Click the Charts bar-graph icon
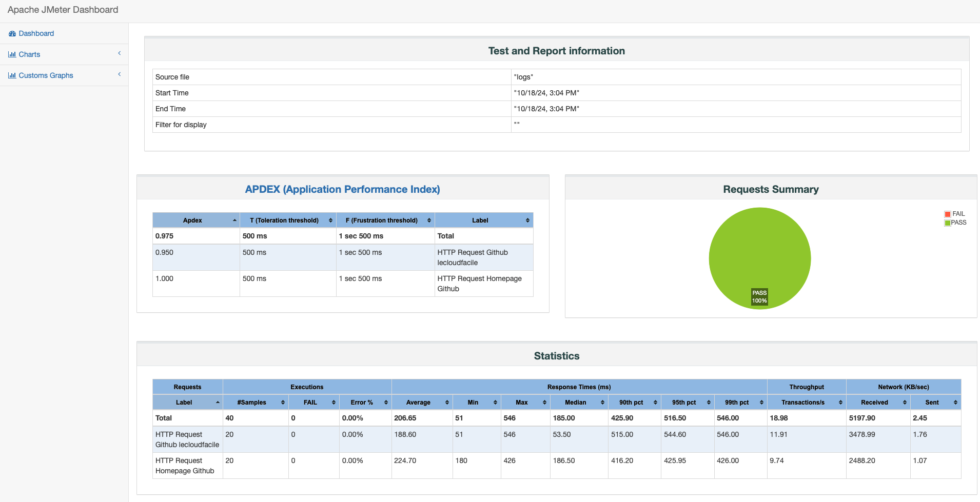This screenshot has width=980, height=502. tap(12, 54)
